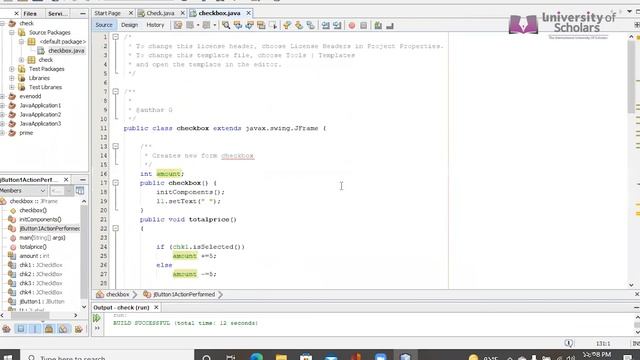
Task: Click Navigator split view icon beside dropdown
Action: coord(80,191)
